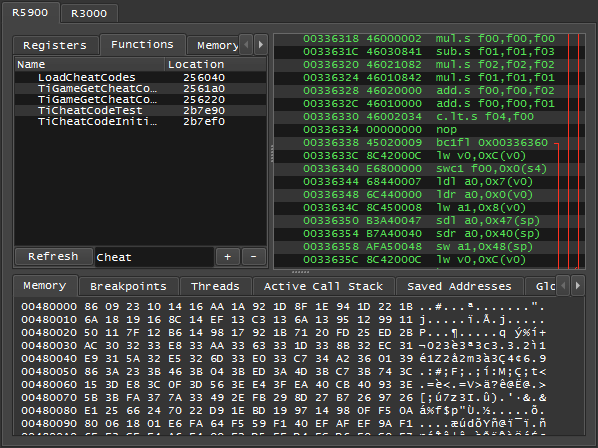598x448 pixels.
Task: Focus the function filter field containing Cheat
Action: pyautogui.click(x=154, y=257)
